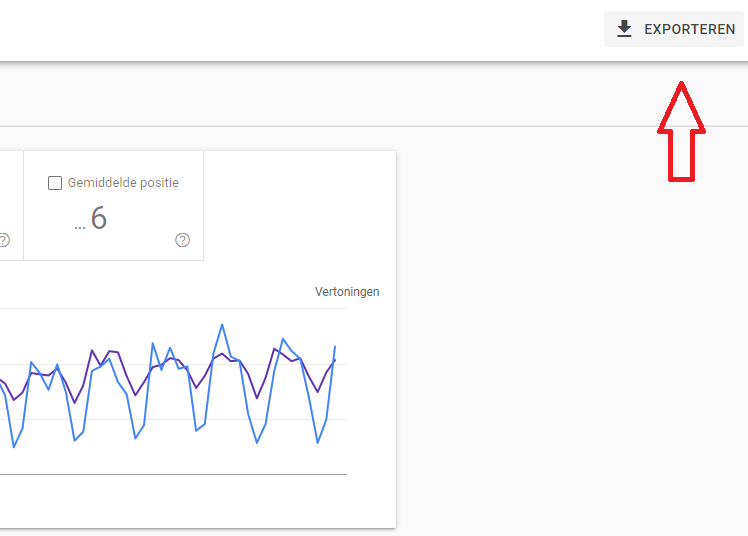Click the Vertoningen axis label
748x536 pixels.
347,292
